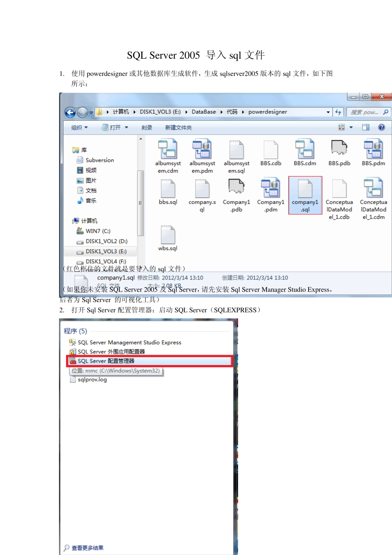Click the change view icon
Viewport: 392px width, 555px height.
(x=342, y=127)
